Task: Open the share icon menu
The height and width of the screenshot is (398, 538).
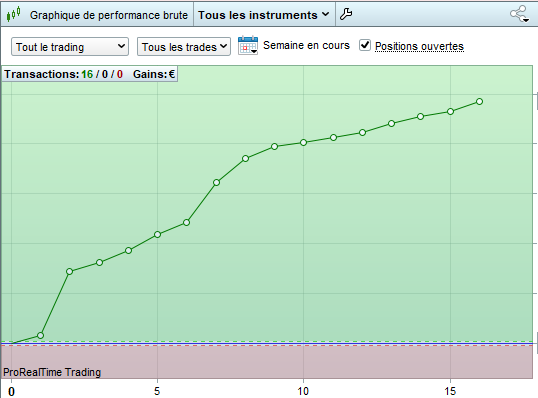Action: [519, 14]
